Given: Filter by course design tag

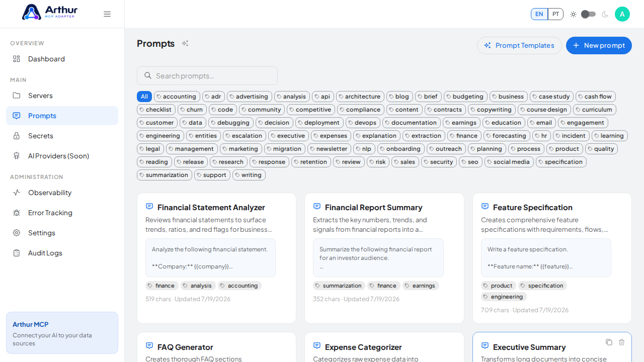Looking at the screenshot, I should pyautogui.click(x=544, y=110).
